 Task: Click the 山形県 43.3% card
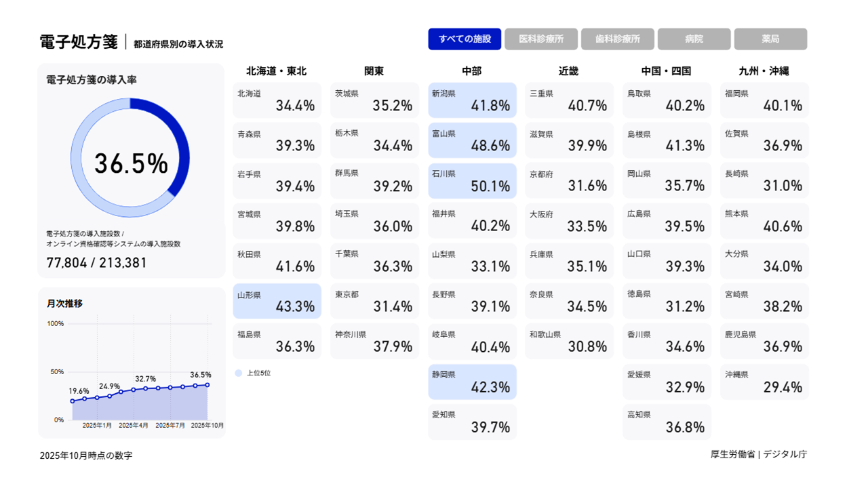pyautogui.click(x=277, y=302)
